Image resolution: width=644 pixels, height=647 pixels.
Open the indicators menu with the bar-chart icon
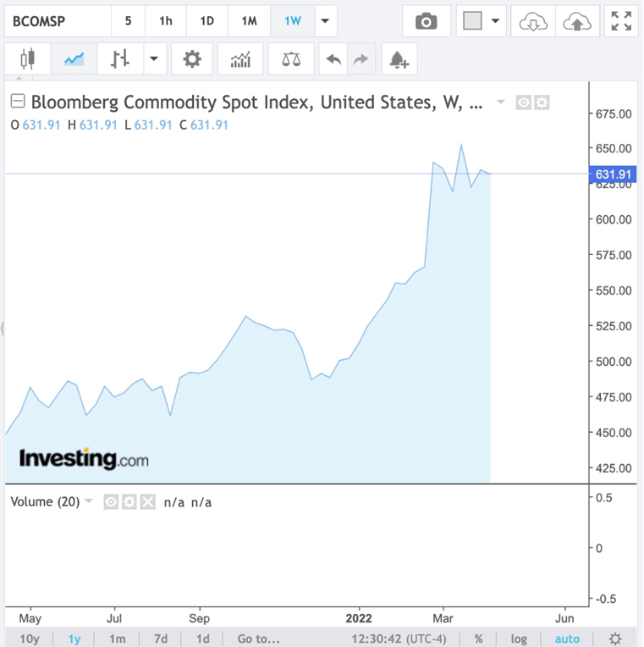pos(240,59)
